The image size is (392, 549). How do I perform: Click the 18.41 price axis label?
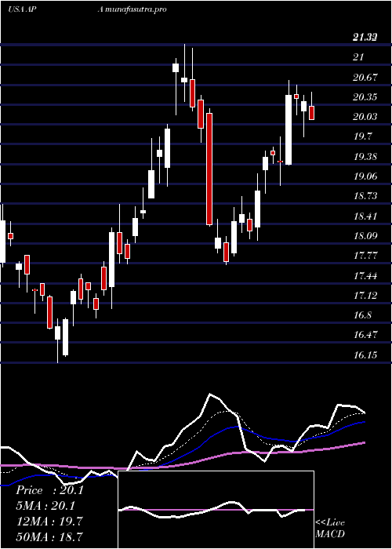(x=365, y=216)
